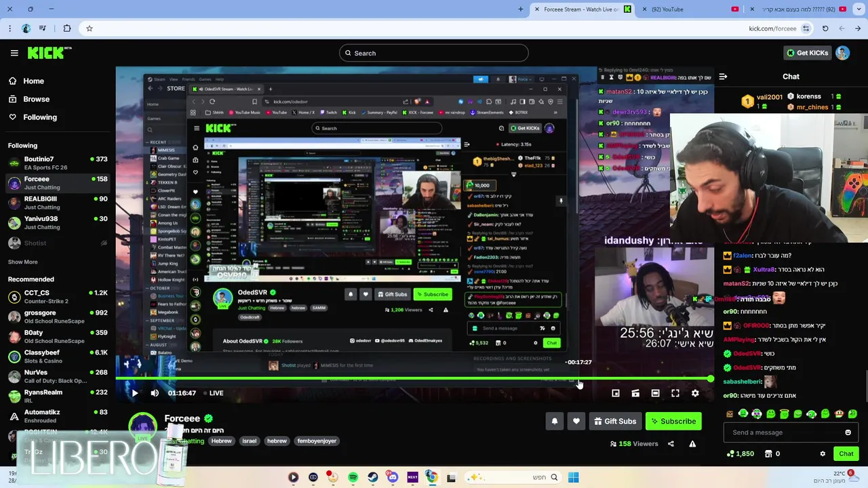Focus the Kick Search field
The image size is (868, 488).
pos(434,53)
